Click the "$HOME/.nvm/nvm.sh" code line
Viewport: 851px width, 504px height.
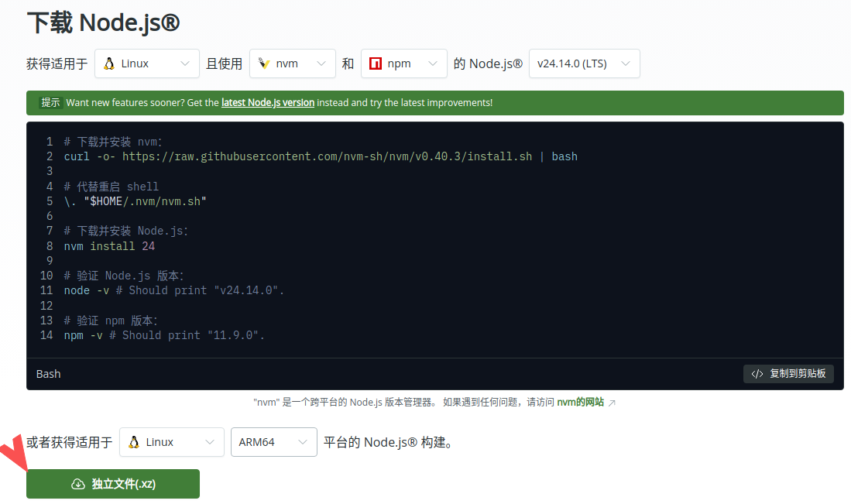136,201
